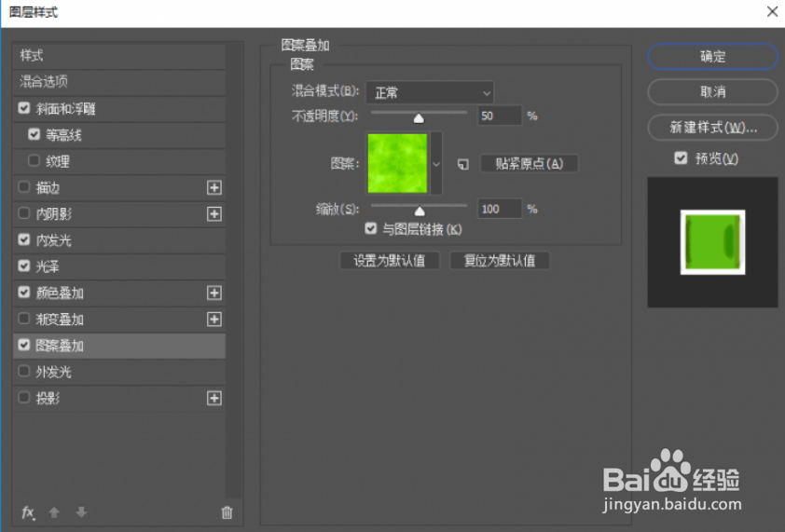Delete effect with the trash icon
785x532 pixels.
(227, 512)
